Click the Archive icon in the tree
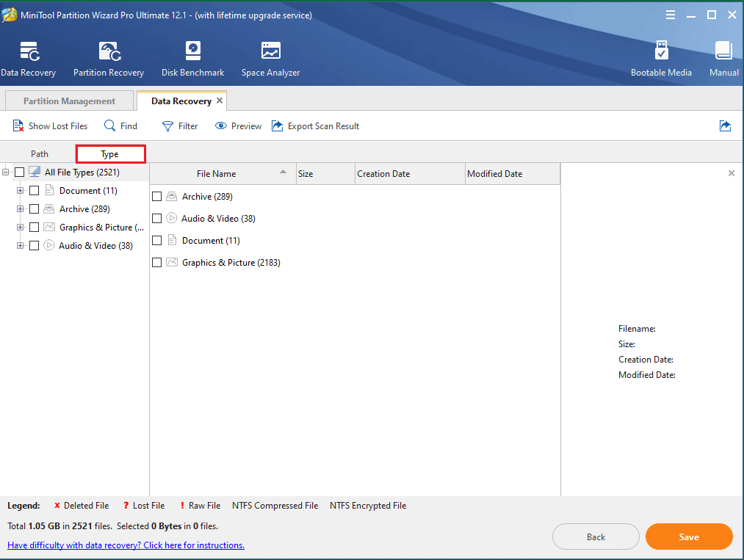Screen dimensions: 744x560 (x=49, y=208)
